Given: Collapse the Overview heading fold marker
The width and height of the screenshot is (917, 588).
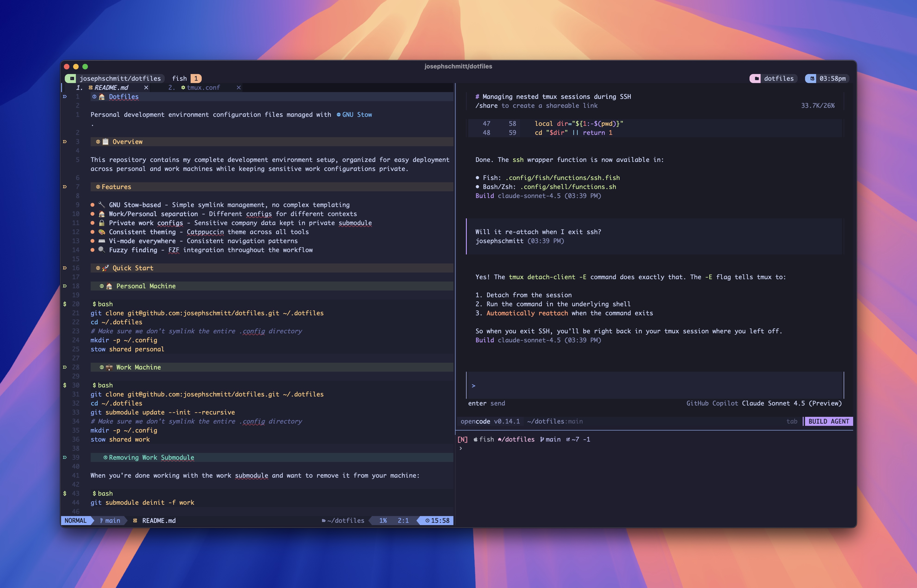Looking at the screenshot, I should tap(65, 142).
